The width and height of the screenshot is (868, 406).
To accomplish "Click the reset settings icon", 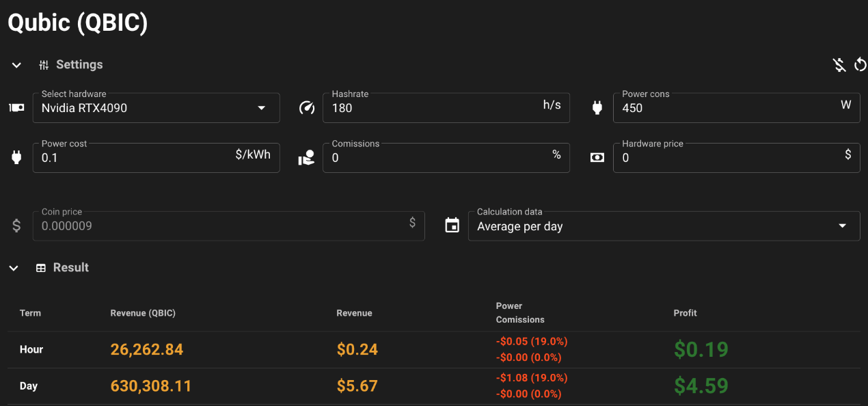I will coord(860,65).
